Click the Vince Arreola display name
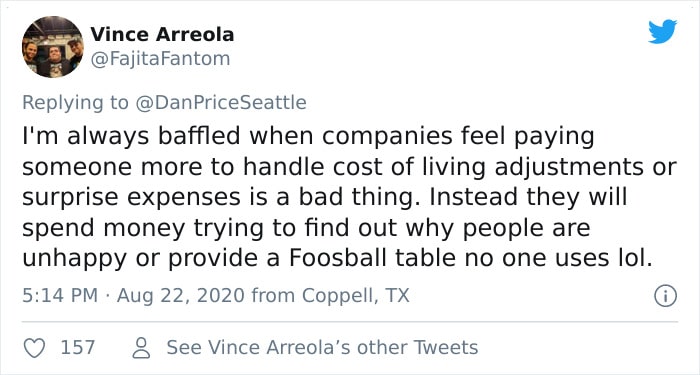This screenshot has width=700, height=375. [x=162, y=34]
